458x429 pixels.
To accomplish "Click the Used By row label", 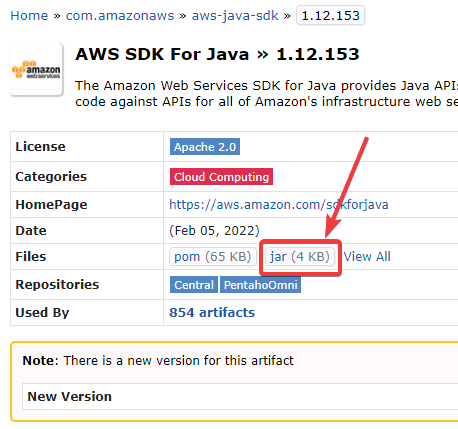I will [42, 313].
